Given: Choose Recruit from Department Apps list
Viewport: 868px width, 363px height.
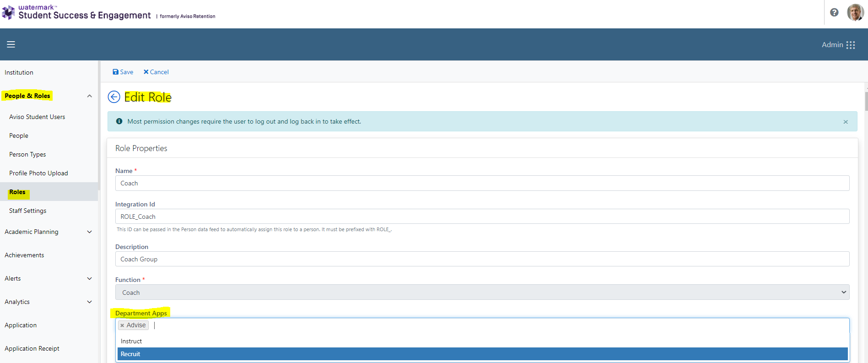Looking at the screenshot, I should coord(482,354).
